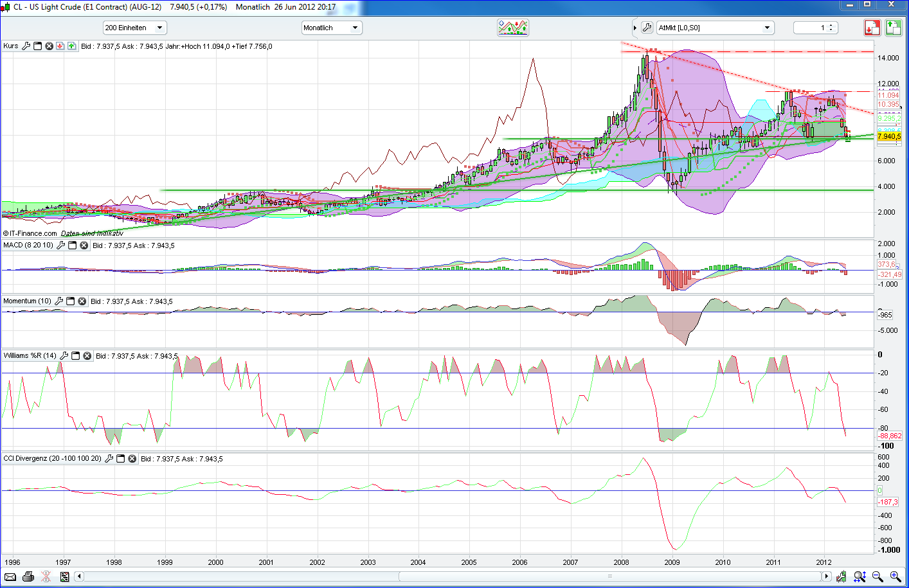
Task: Maximize the chart window
Action: pyautogui.click(x=867, y=4)
